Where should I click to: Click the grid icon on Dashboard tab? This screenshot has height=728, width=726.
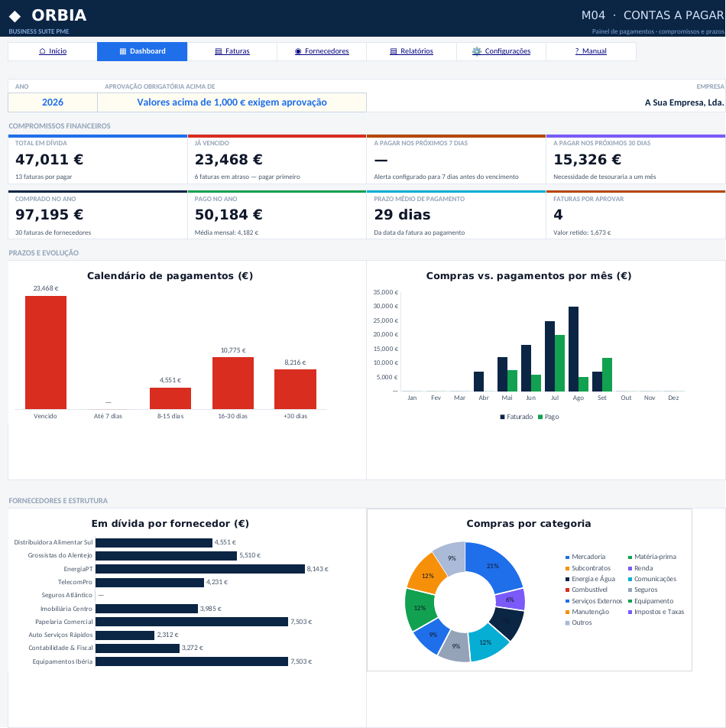[123, 51]
